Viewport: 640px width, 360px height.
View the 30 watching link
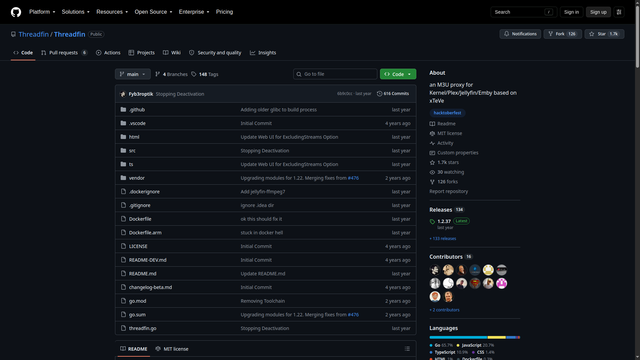[x=447, y=172]
